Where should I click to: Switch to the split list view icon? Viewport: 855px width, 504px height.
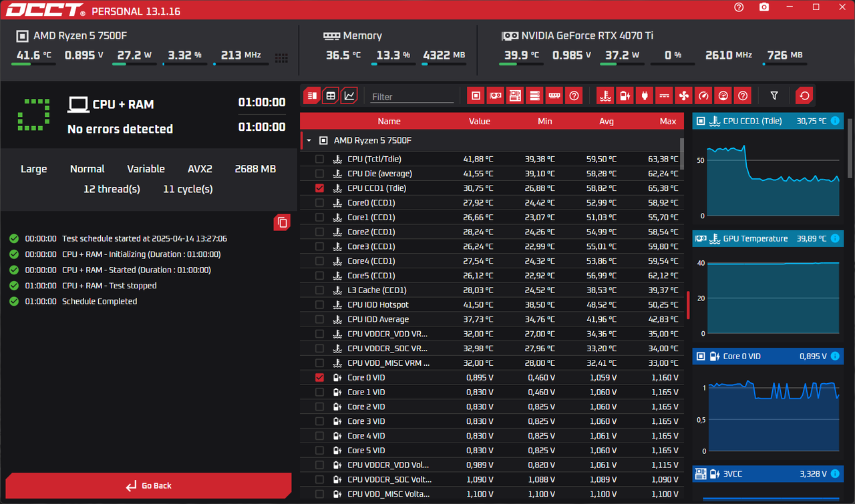311,95
